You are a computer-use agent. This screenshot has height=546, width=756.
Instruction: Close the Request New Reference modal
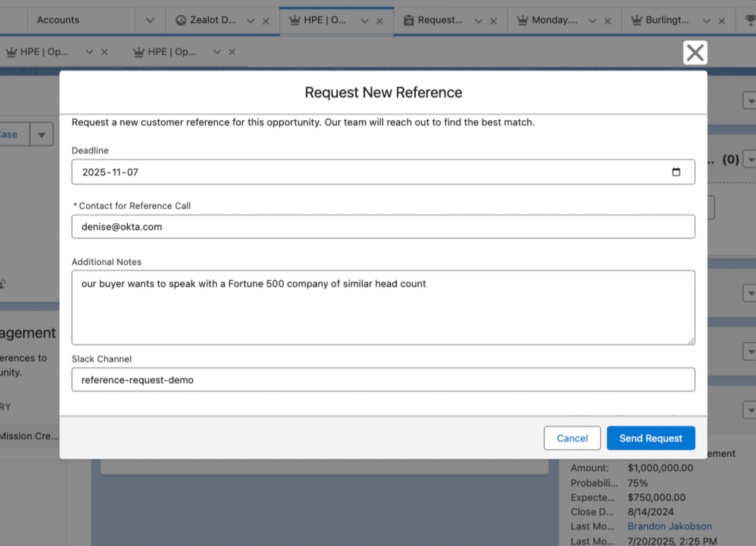click(x=695, y=53)
